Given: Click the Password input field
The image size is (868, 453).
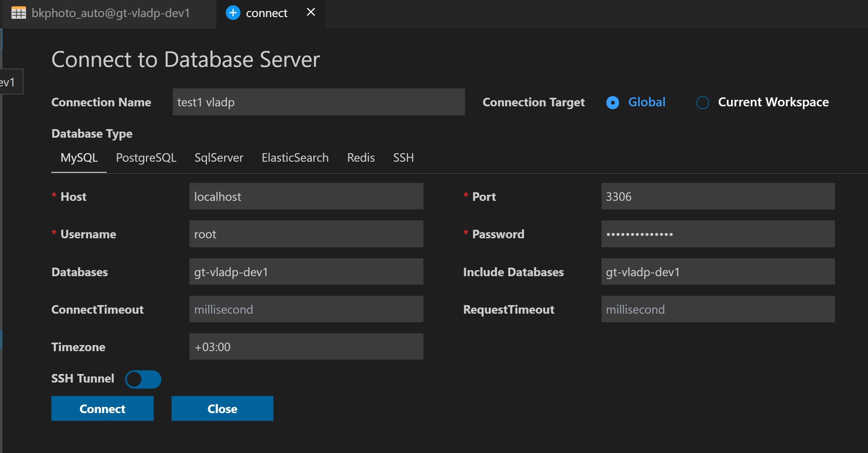Looking at the screenshot, I should click(718, 234).
